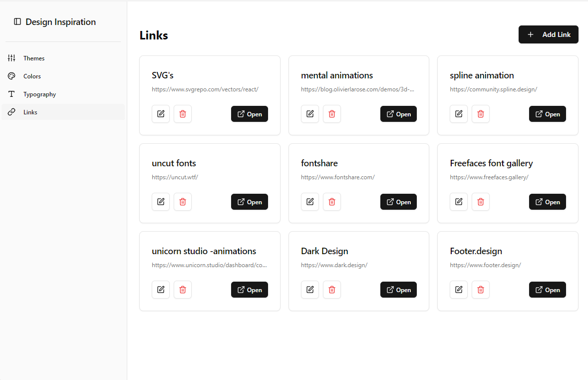
Task: Open the Colors section in sidebar
Action: coord(63,76)
